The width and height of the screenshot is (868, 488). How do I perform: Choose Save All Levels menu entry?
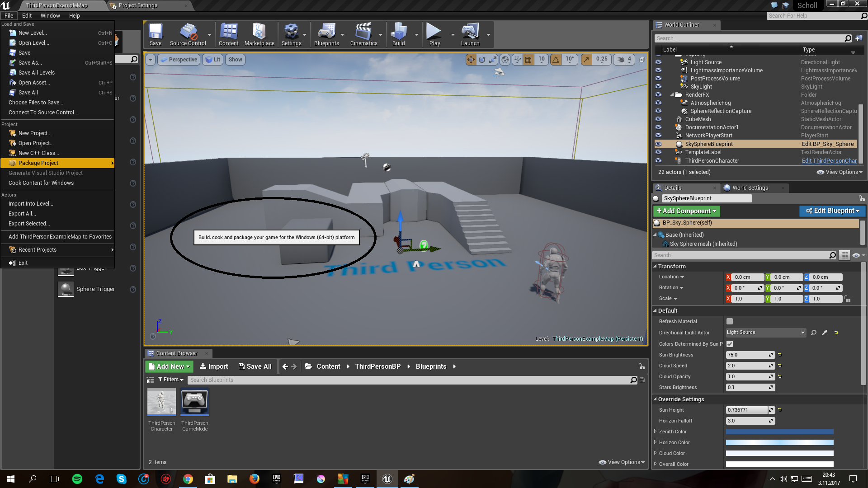pyautogui.click(x=36, y=73)
